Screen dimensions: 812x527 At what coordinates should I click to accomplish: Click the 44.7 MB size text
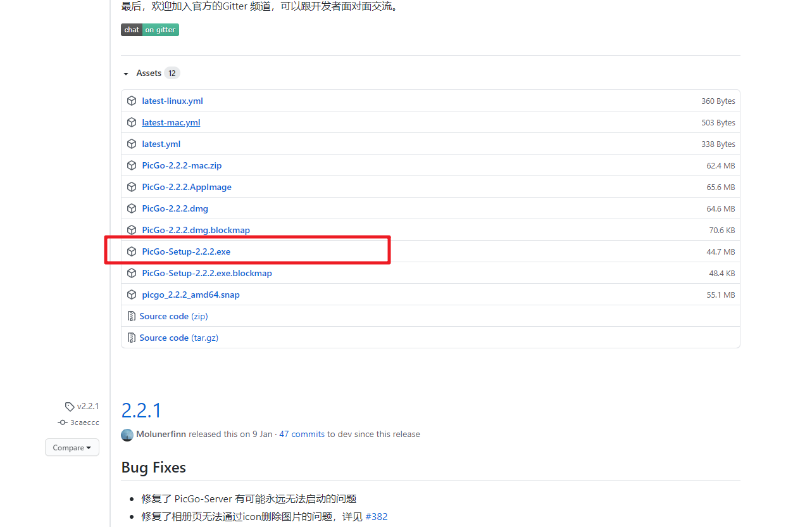pyautogui.click(x=721, y=252)
